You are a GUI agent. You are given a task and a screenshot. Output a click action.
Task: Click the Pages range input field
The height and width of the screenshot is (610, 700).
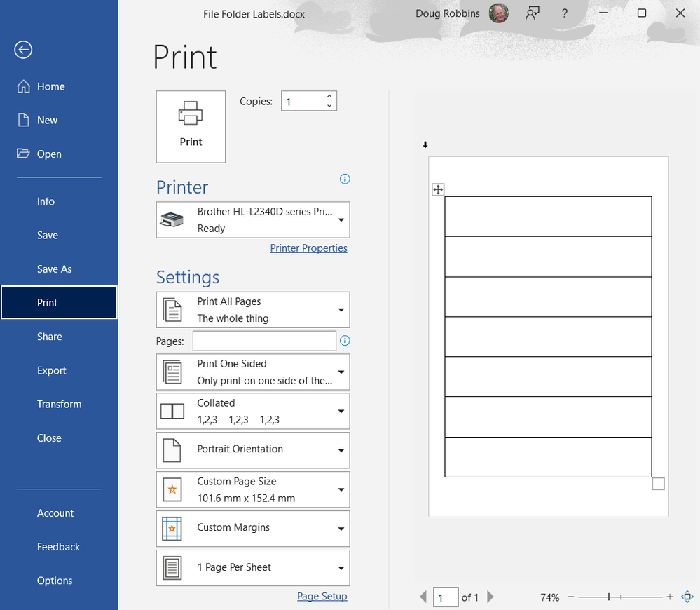pyautogui.click(x=264, y=341)
